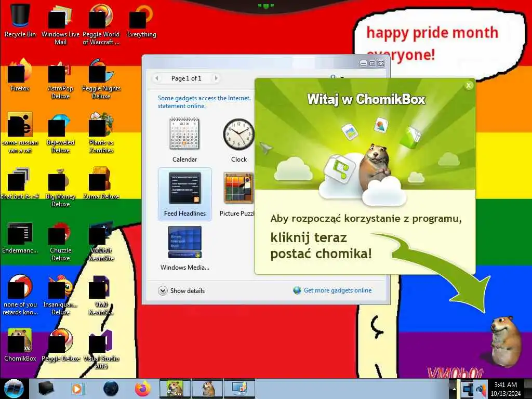Click Get more gadgets online link
This screenshot has width=532, height=399.
pos(332,290)
